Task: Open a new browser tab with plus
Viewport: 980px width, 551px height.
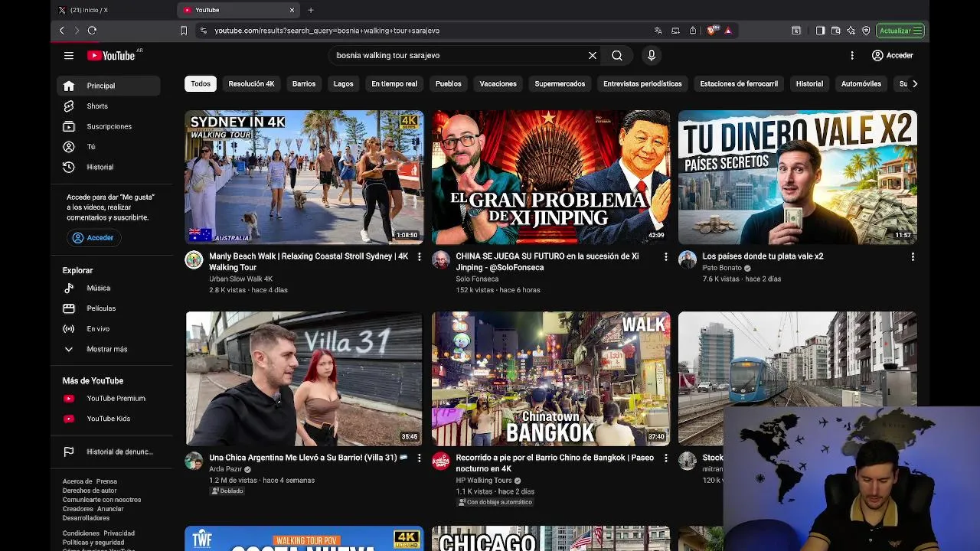Action: click(311, 10)
